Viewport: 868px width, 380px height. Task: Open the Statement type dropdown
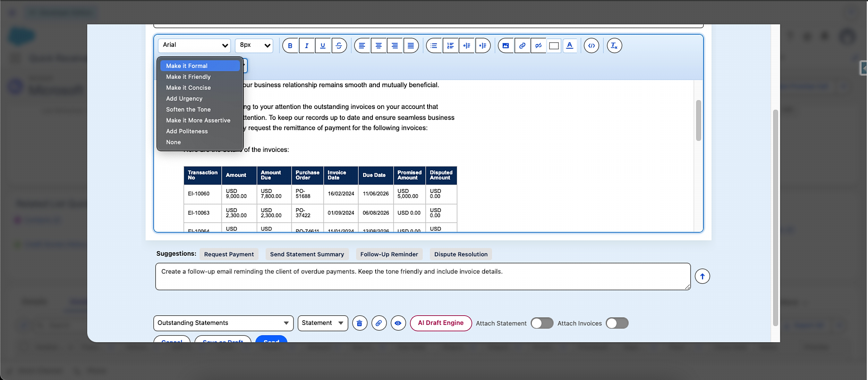pyautogui.click(x=323, y=323)
